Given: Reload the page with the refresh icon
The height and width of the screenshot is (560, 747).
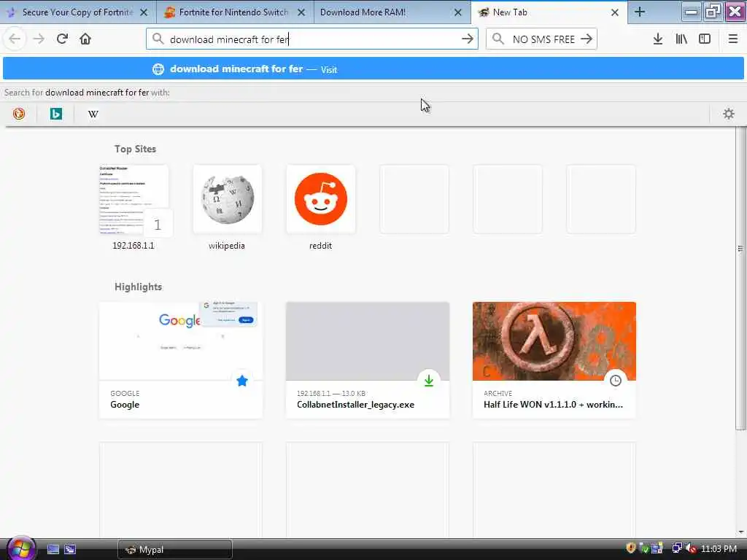Looking at the screenshot, I should (x=62, y=39).
